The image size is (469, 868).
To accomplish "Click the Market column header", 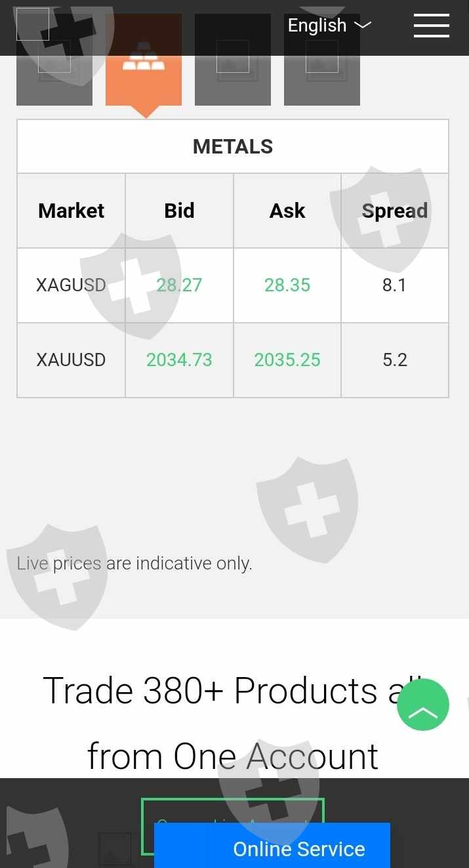I will [71, 211].
